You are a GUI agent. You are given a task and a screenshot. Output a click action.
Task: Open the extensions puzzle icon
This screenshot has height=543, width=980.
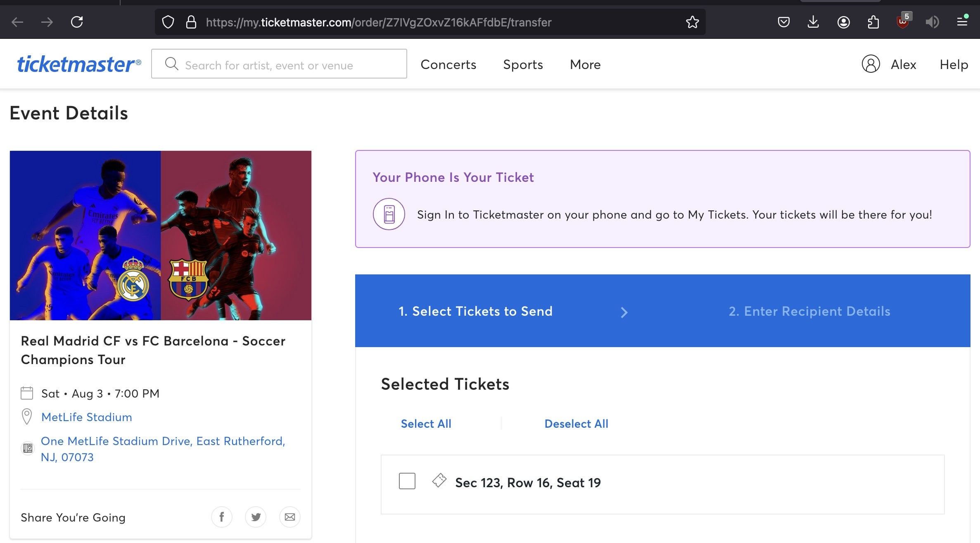pyautogui.click(x=873, y=22)
